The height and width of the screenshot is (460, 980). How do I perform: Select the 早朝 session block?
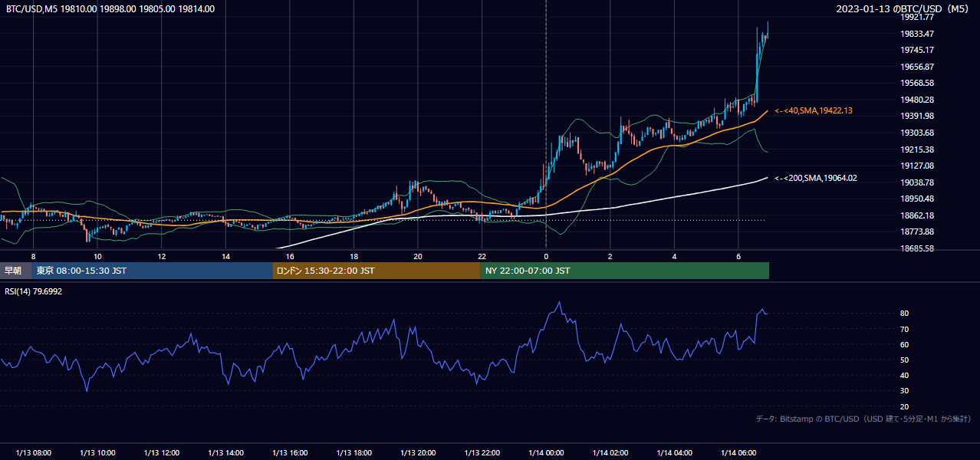[x=15, y=271]
